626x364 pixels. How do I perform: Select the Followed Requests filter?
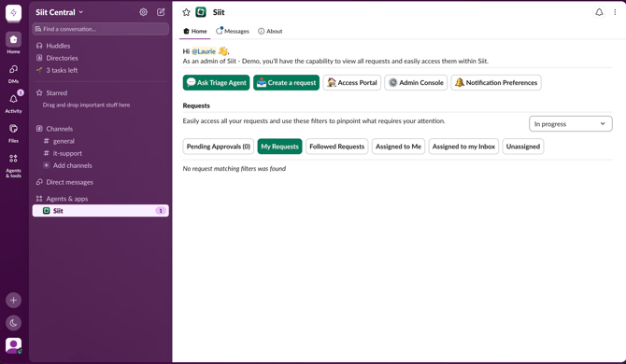pyautogui.click(x=337, y=147)
